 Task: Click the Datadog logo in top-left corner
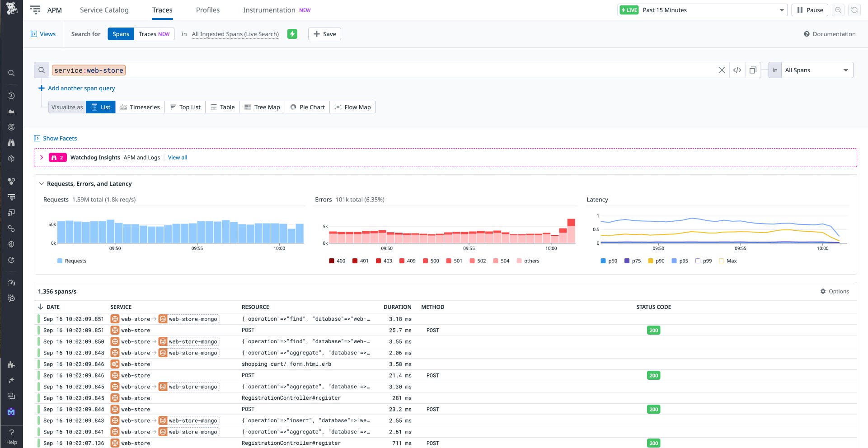(12, 9)
